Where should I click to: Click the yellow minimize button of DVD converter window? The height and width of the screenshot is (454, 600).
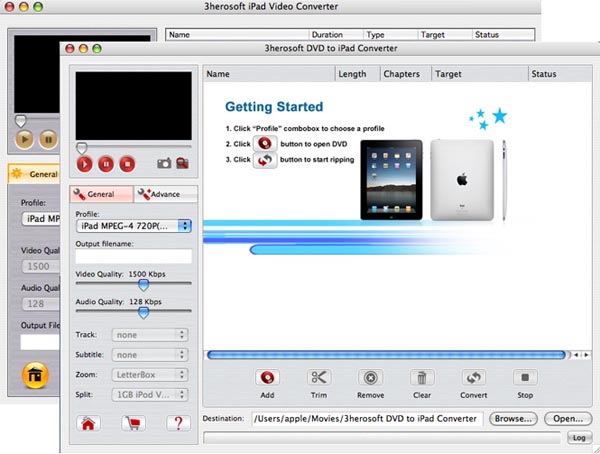click(x=83, y=49)
